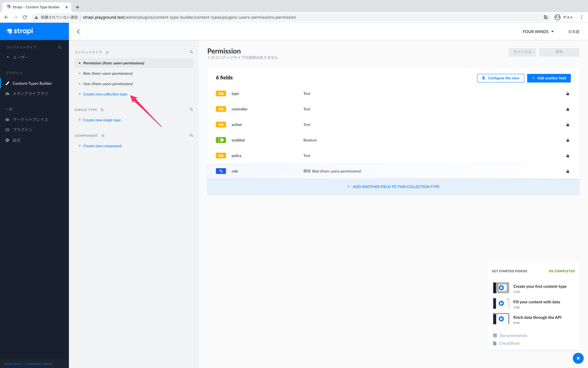Open the FOUR WINDS user dropdown

tap(538, 31)
